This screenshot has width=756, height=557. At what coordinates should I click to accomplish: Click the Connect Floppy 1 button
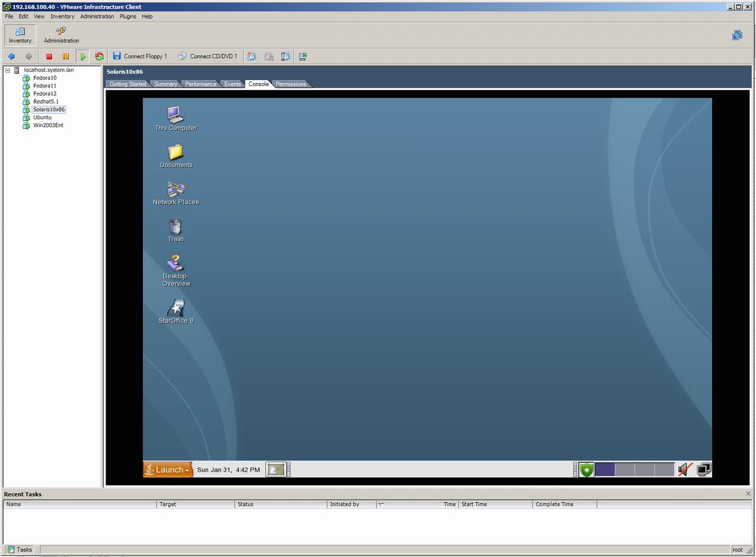click(140, 56)
